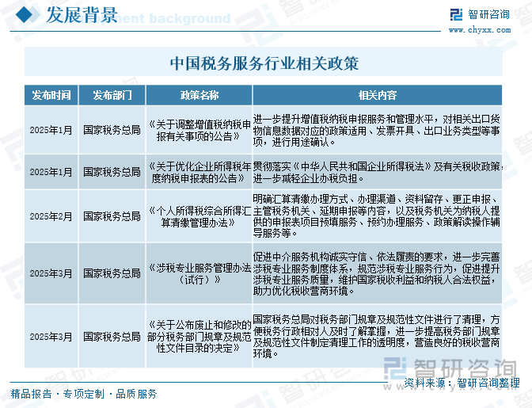Click content starting 国家税务总局对税务部门规章
This screenshot has width=532, height=408.
click(377, 337)
